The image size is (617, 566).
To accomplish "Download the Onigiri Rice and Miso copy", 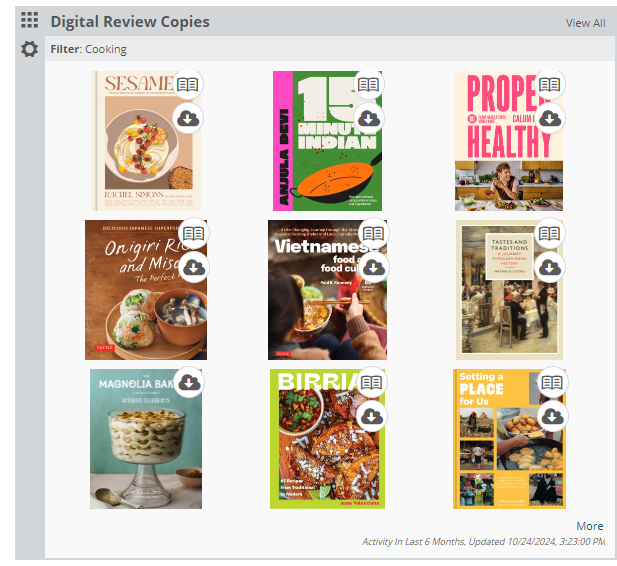I will pos(194,267).
